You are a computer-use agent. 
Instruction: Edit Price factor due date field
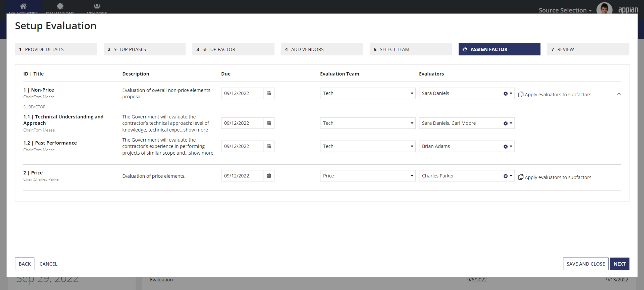click(242, 176)
